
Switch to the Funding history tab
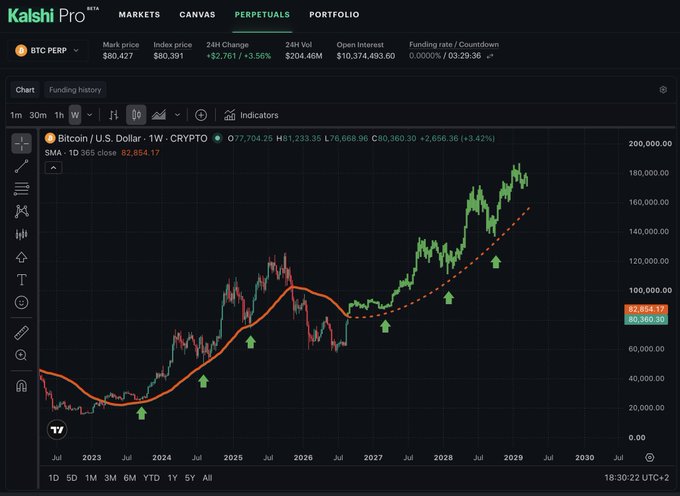click(x=75, y=90)
